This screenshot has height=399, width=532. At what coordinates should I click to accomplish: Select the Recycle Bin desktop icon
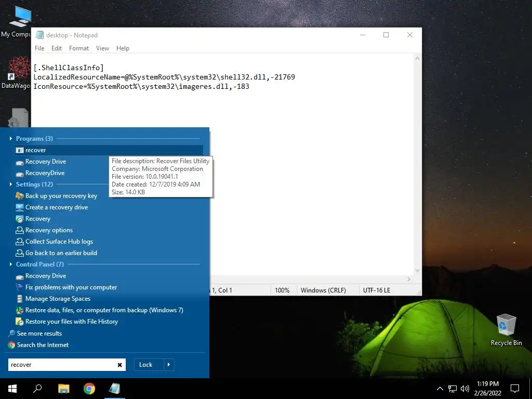click(x=506, y=329)
